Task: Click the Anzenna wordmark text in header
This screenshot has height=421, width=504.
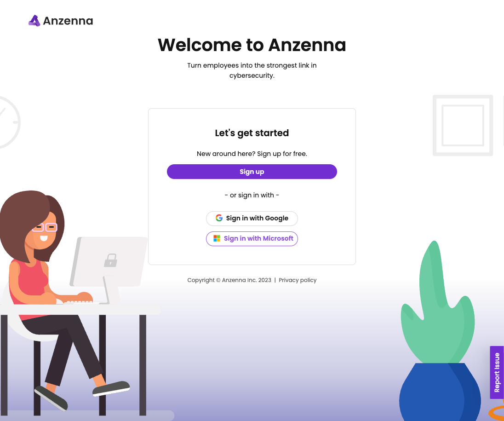Action: click(68, 21)
